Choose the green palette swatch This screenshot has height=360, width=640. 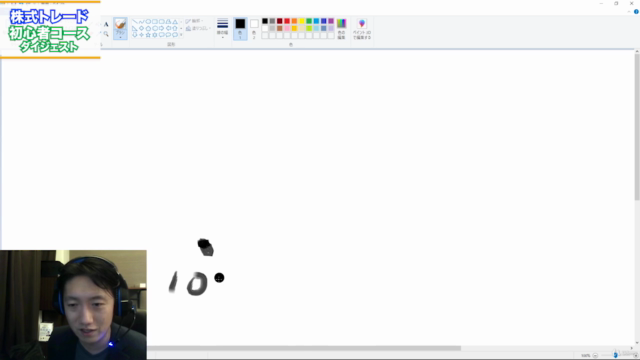309,21
